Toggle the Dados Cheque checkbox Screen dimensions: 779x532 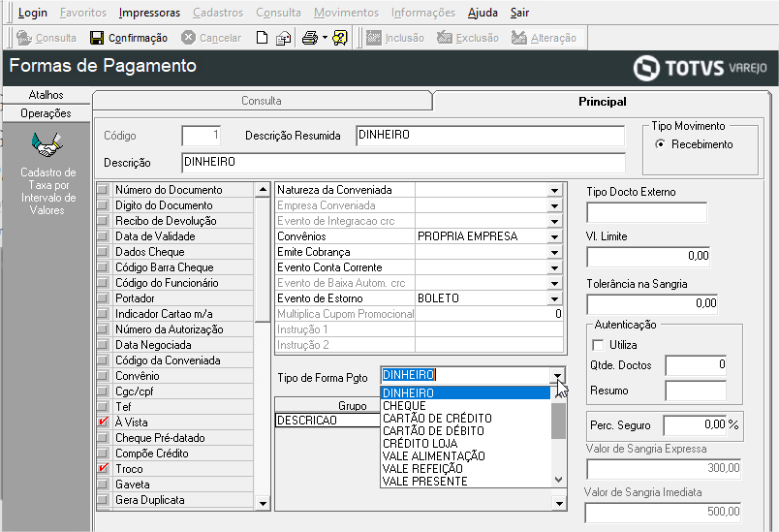pyautogui.click(x=103, y=251)
